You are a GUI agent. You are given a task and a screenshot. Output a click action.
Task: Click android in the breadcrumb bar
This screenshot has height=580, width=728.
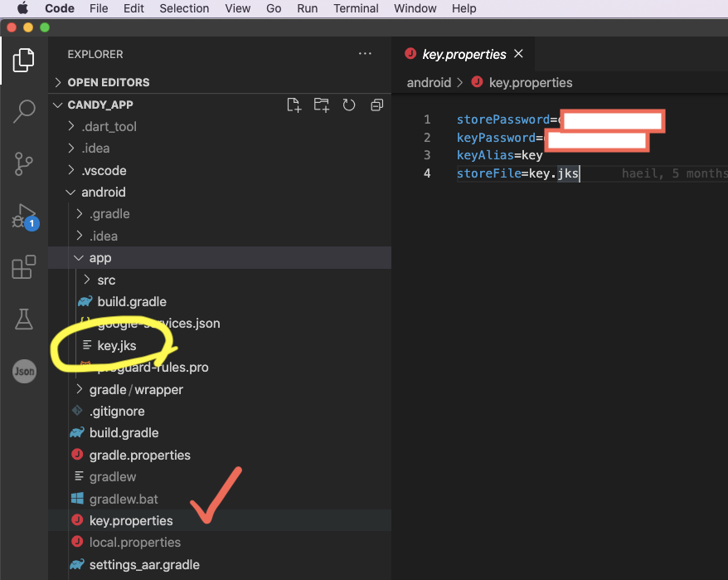click(x=429, y=82)
